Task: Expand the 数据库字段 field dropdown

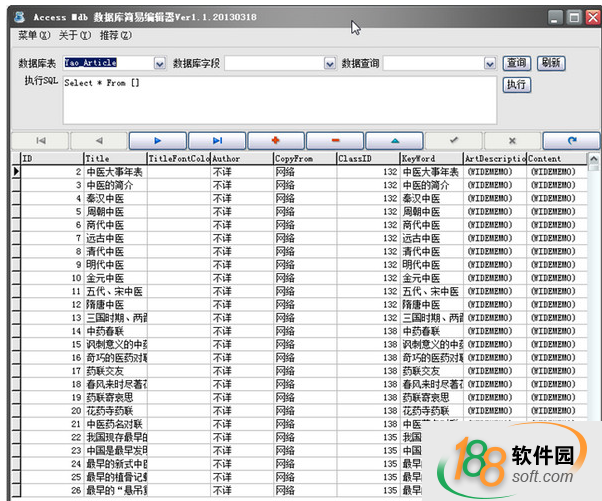Action: (x=330, y=63)
